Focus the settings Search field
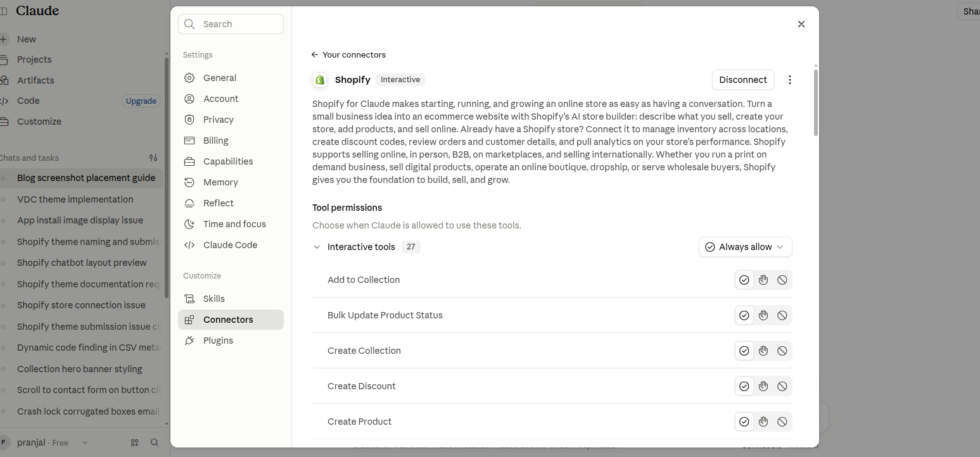Screen dimensions: 980x457 tap(231, 24)
